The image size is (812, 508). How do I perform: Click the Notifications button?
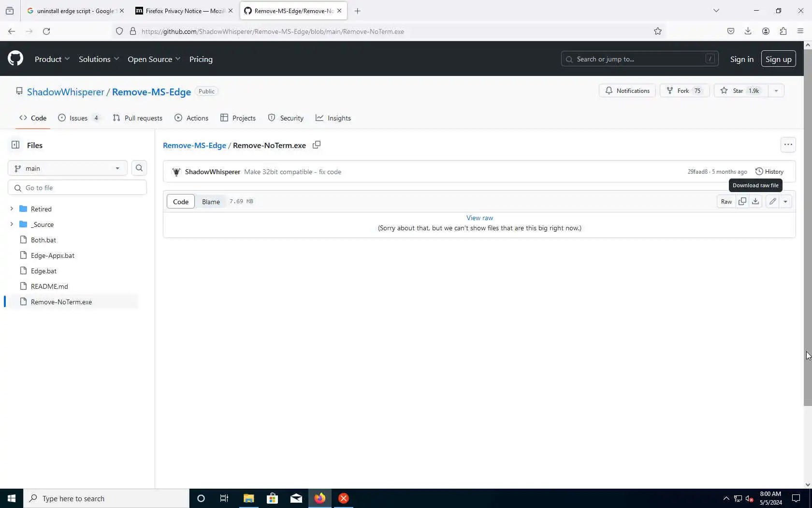tap(627, 90)
